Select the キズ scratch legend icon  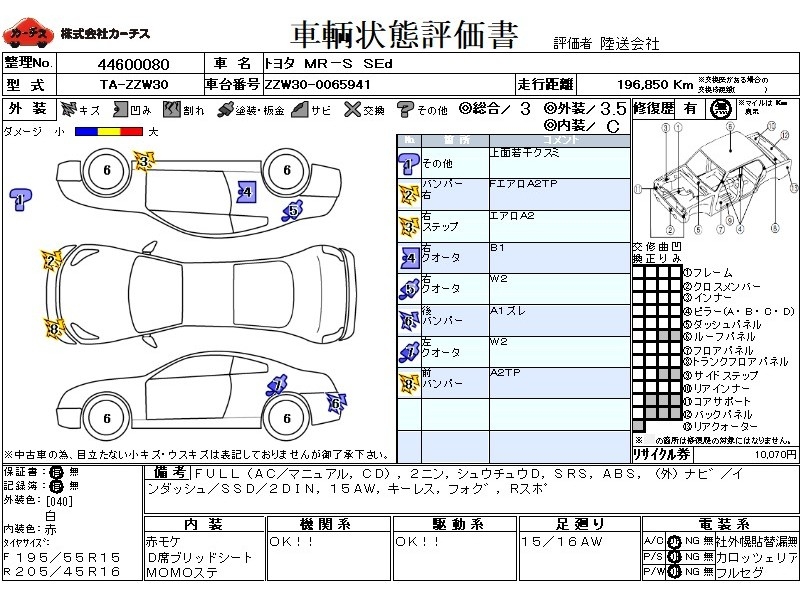tap(68, 109)
